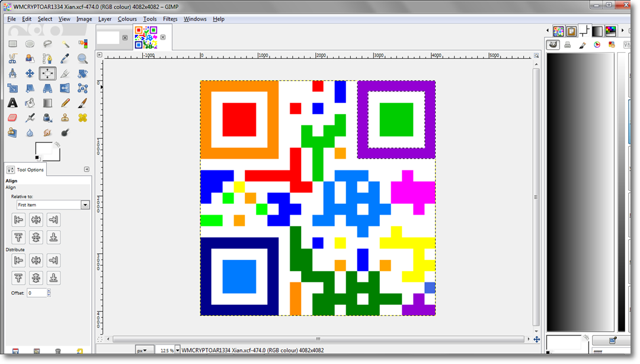Distribute top edges button under Distribute

pyautogui.click(x=18, y=278)
